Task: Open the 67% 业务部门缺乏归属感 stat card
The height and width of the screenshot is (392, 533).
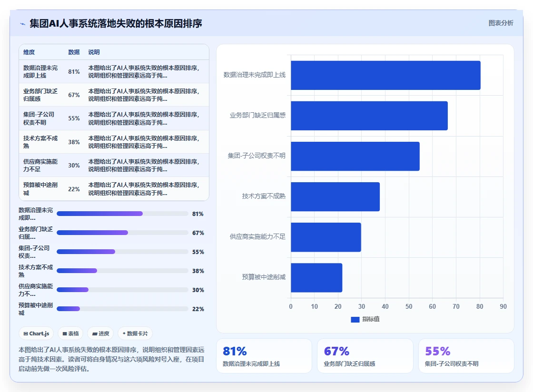Action: (365, 356)
